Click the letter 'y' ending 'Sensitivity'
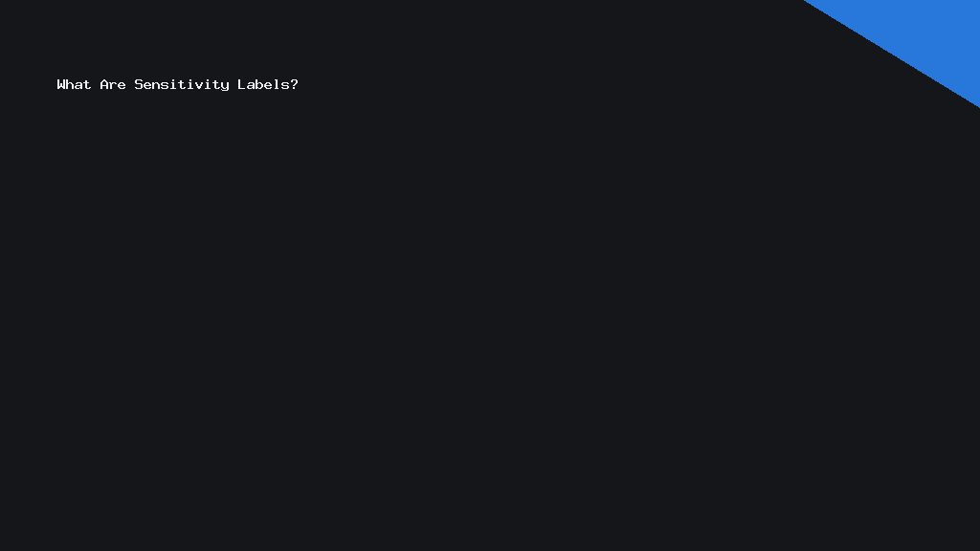Screen dimensions: 980x551 coord(225,85)
